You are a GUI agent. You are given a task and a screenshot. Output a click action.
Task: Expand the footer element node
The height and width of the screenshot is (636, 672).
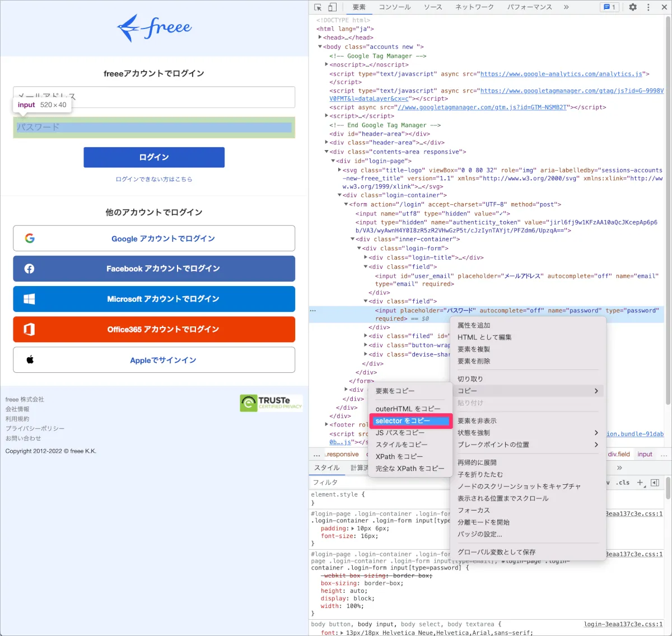coord(326,424)
